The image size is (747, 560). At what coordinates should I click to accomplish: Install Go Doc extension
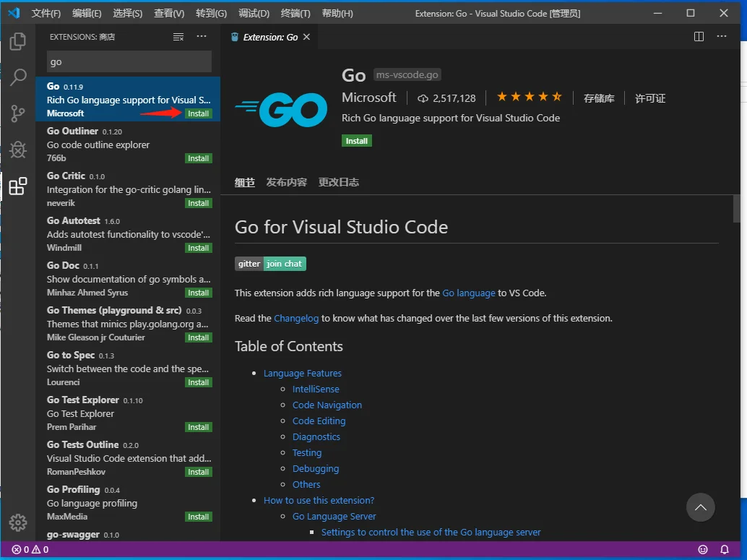(x=198, y=293)
